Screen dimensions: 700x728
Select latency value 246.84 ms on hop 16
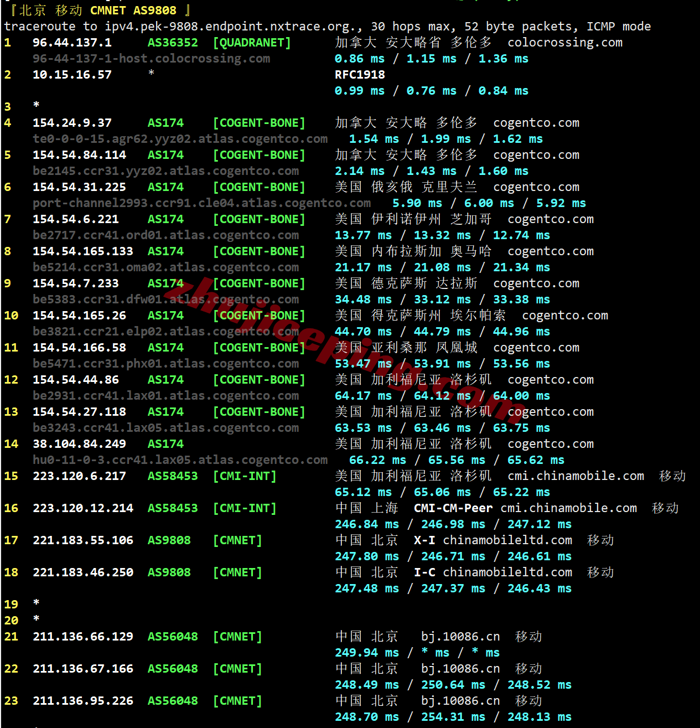point(367,524)
